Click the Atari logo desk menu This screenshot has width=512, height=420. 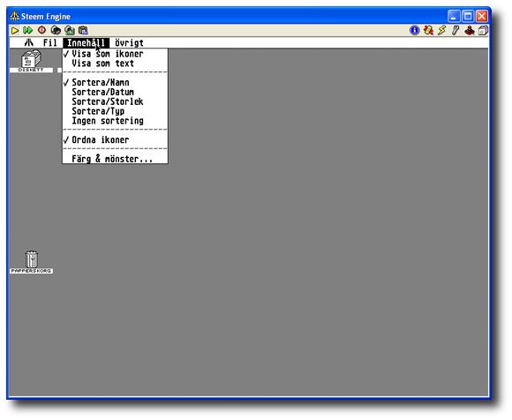click(29, 42)
